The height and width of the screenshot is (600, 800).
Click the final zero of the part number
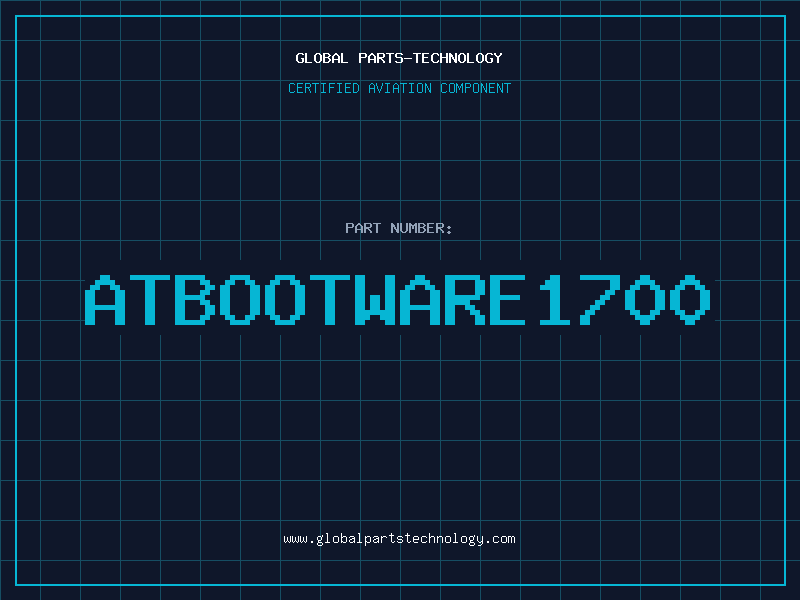(x=692, y=299)
